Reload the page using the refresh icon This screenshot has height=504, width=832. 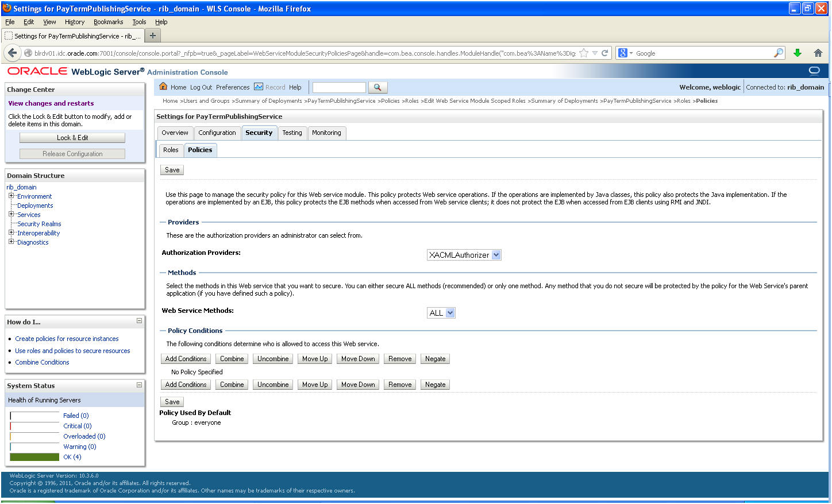(x=604, y=53)
